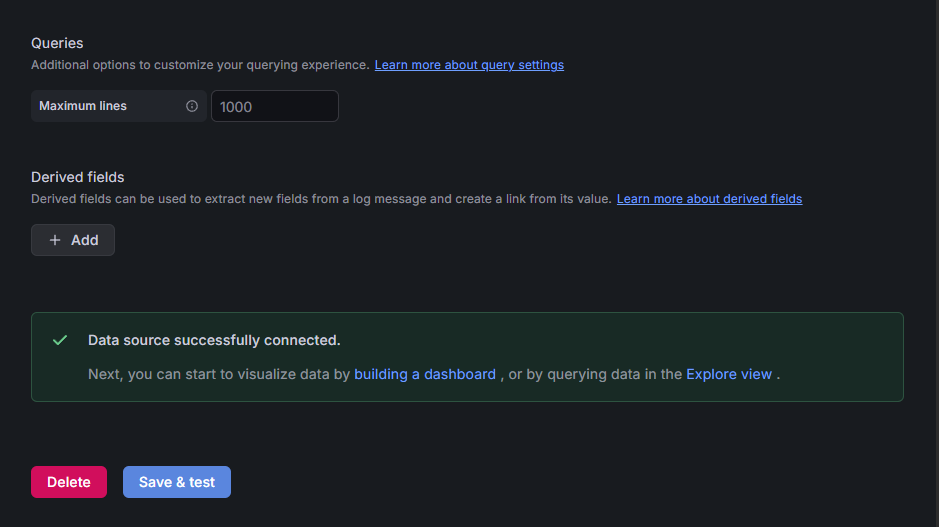Click the plus icon on Add button
Viewport: 939px width, 527px height.
point(55,240)
